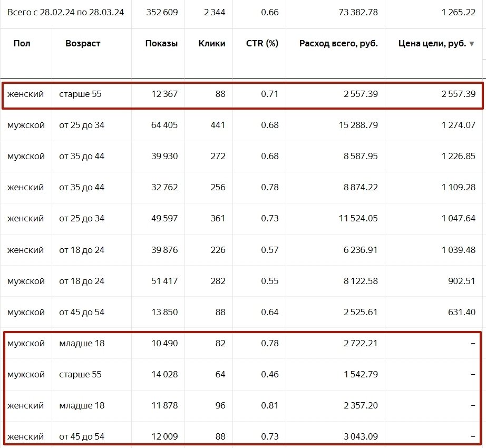Viewport: 486px width, 448px height.
Task: Sort by Расход всего, руб. header
Action: click(x=338, y=44)
